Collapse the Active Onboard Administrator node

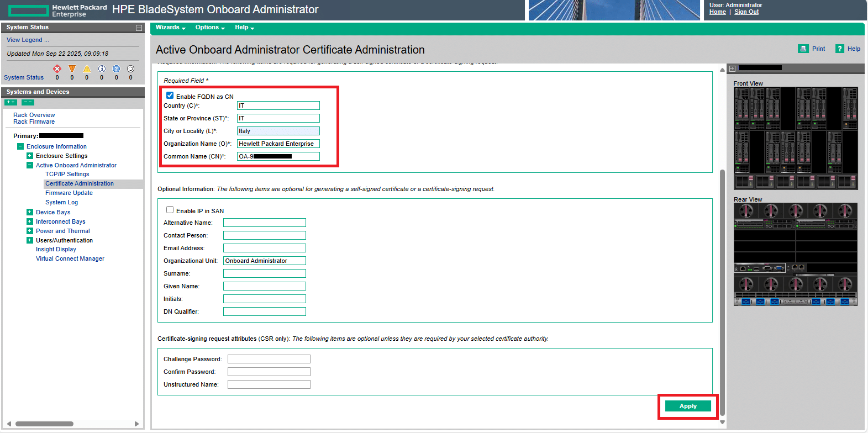click(x=30, y=165)
